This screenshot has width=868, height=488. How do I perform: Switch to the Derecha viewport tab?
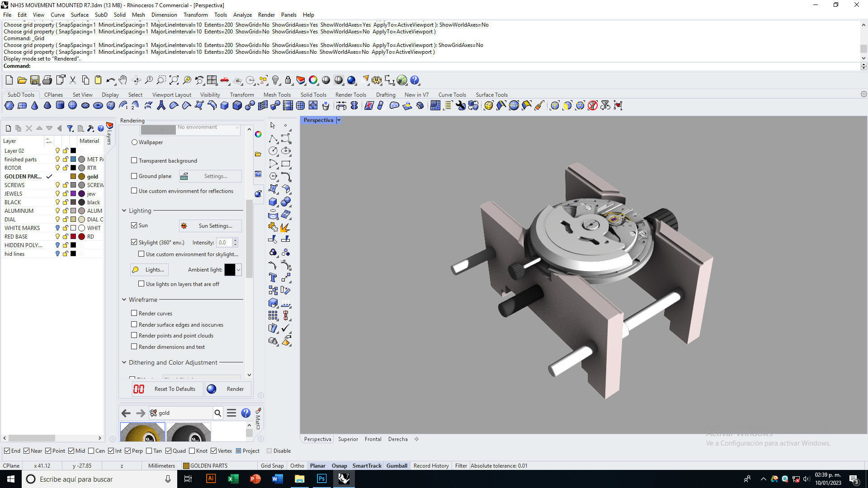(x=398, y=439)
